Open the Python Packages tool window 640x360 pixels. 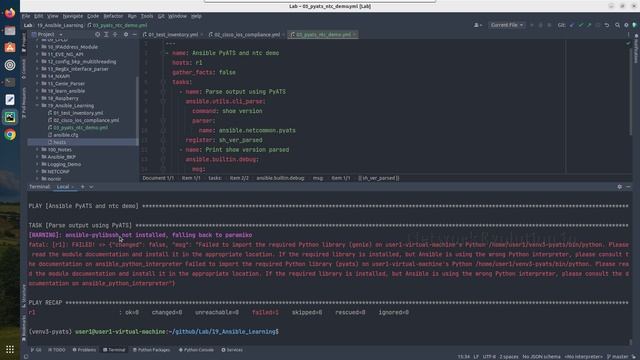151,350
